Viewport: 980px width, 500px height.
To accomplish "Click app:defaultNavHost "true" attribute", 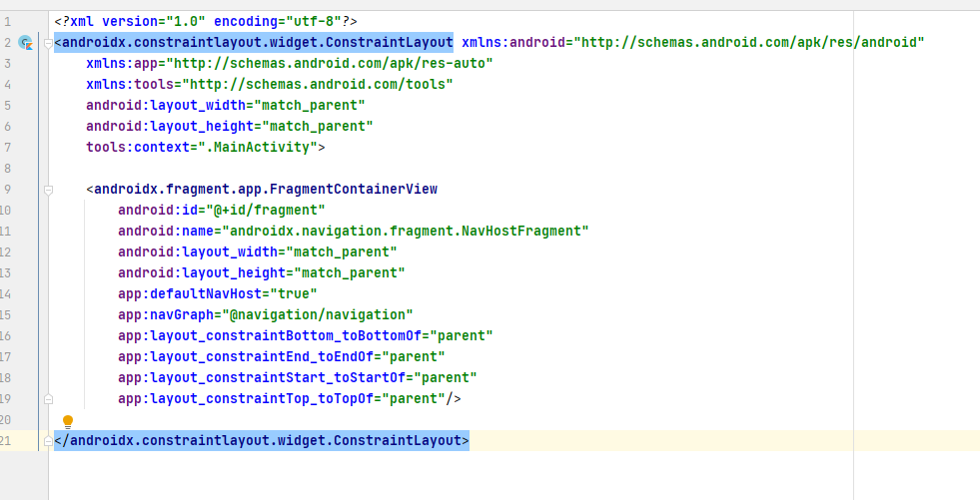I will (x=218, y=294).
